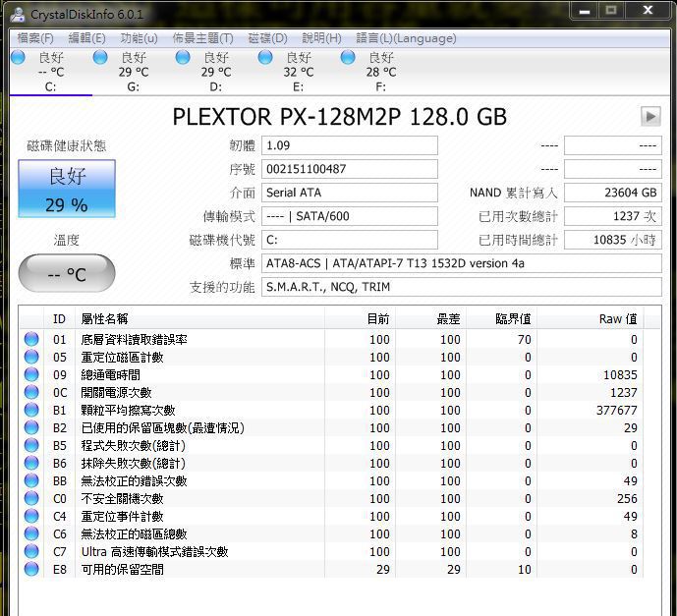Viewport: 677px width, 616px height.
Task: Select the E: drive status orb
Action: coord(265,57)
